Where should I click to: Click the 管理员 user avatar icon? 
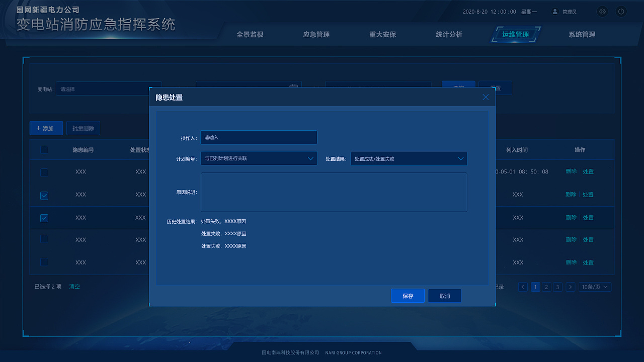tap(555, 11)
